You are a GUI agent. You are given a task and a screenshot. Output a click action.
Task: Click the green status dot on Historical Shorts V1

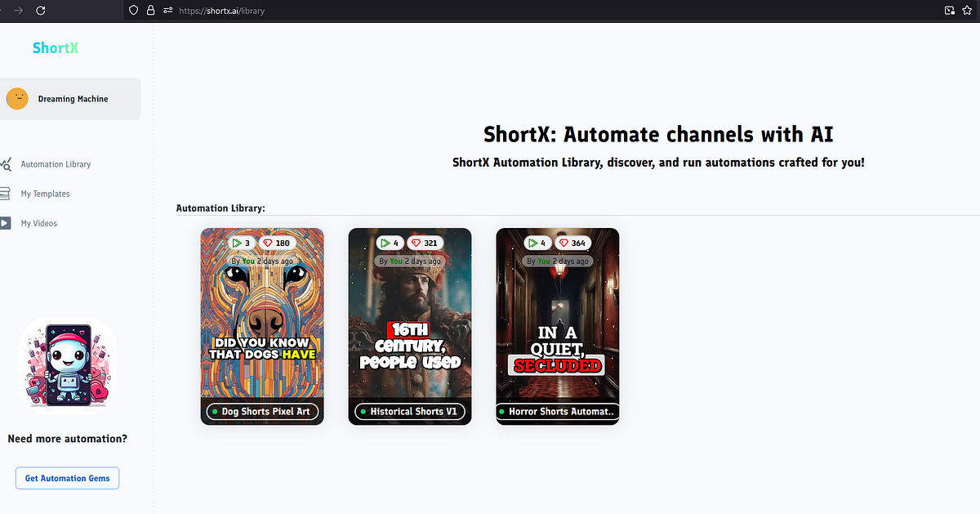coord(363,412)
